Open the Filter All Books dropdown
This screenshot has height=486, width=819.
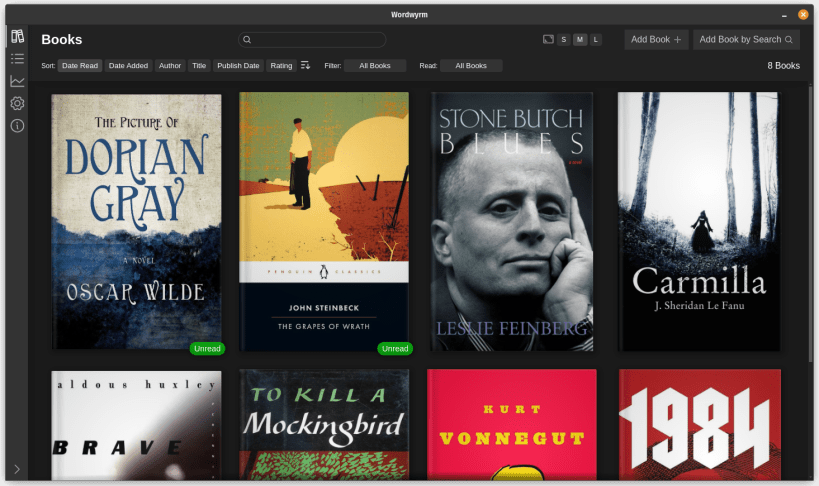coord(375,65)
